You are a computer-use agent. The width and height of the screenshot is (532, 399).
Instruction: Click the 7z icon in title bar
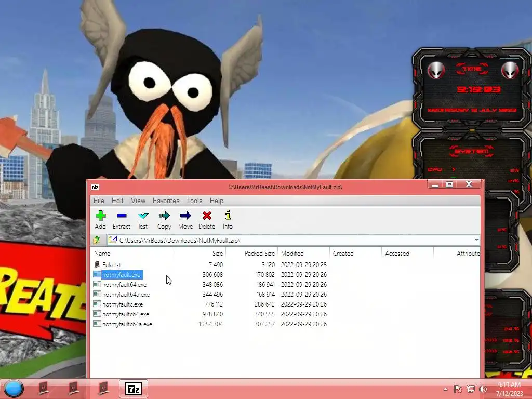pyautogui.click(x=95, y=187)
